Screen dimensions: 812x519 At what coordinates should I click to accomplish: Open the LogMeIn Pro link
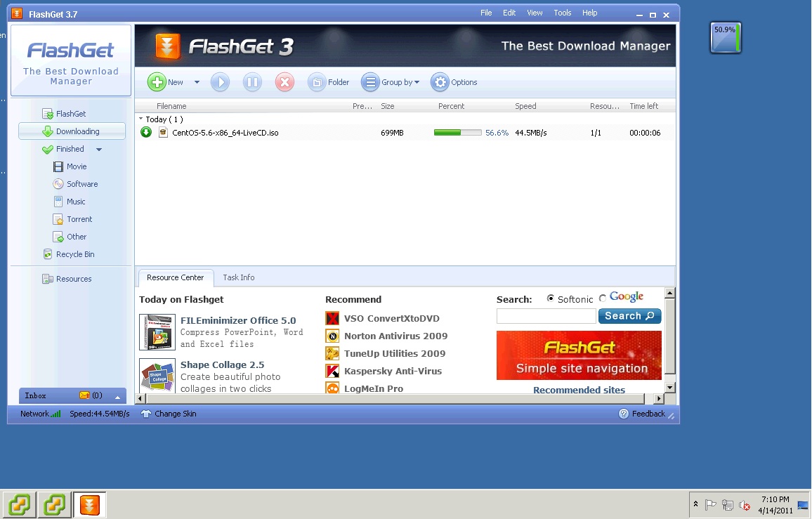tap(374, 388)
